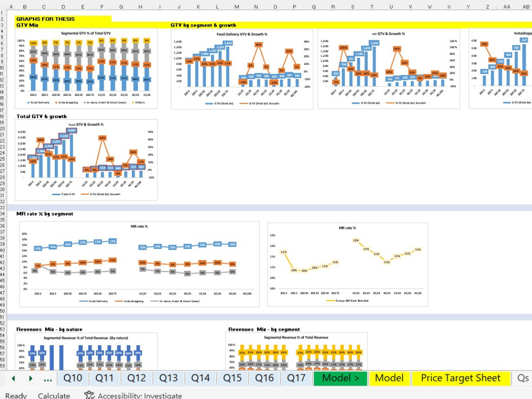Select the partially visible Qs sheet tab

click(x=523, y=378)
